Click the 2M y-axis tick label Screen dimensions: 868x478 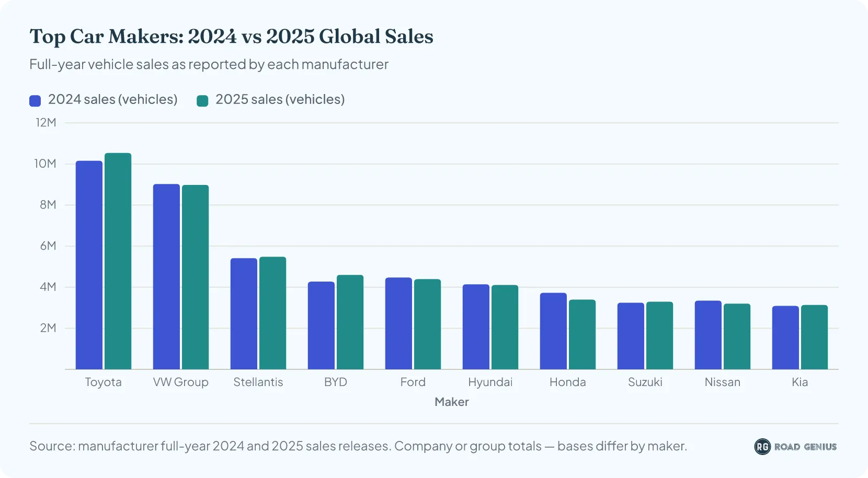(48, 328)
